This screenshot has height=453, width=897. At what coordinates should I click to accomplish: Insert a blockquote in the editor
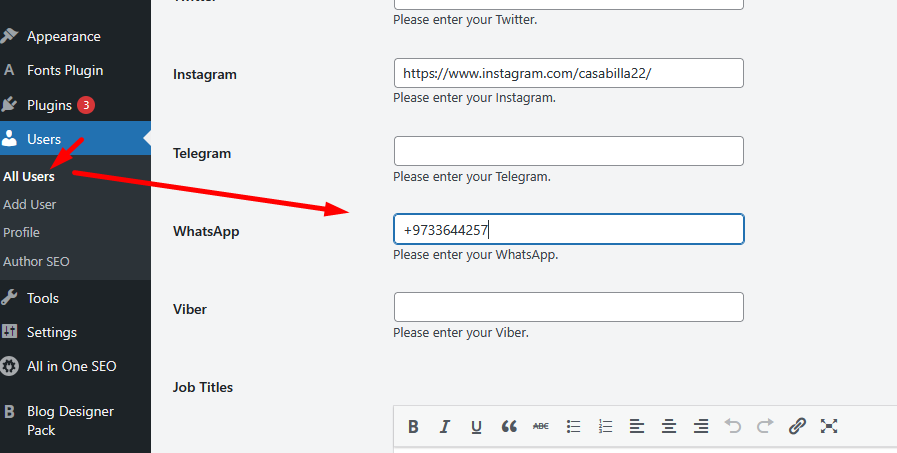click(509, 426)
